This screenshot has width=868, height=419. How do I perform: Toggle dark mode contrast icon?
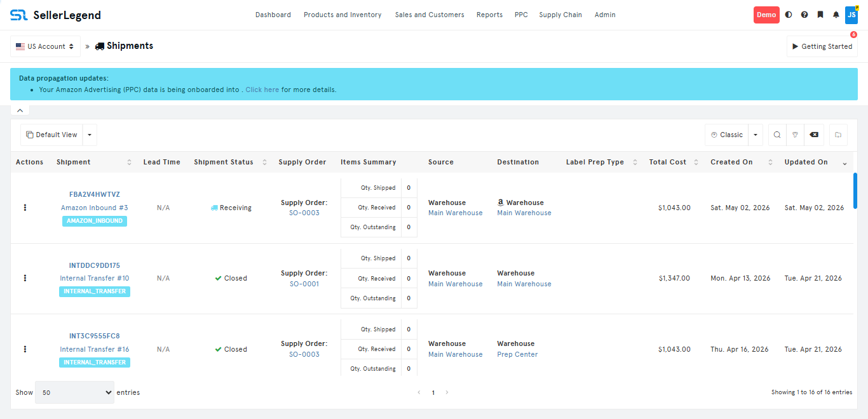(x=789, y=15)
